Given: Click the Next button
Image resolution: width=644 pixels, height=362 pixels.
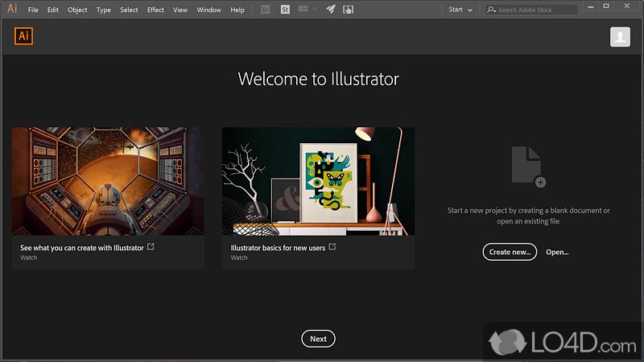Looking at the screenshot, I should tap(318, 339).
